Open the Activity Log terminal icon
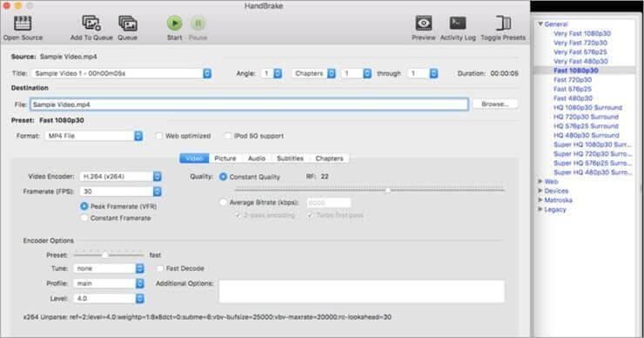644x338 pixels. (x=458, y=24)
